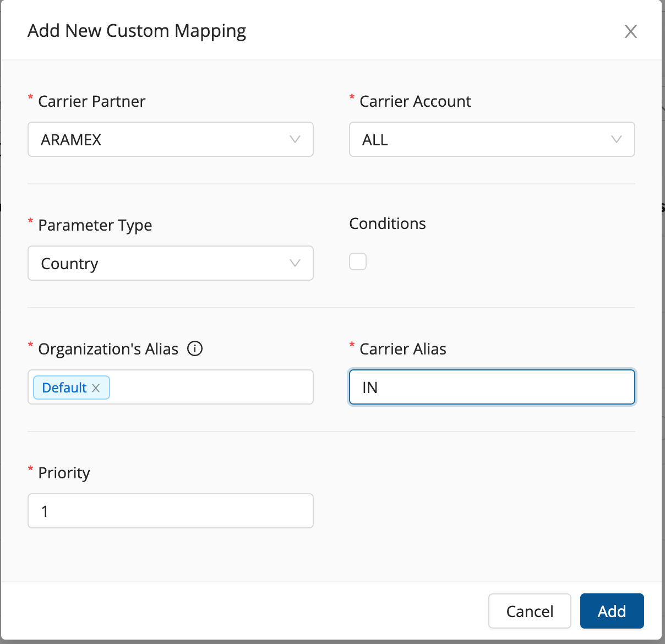Close the Add New Custom Mapping dialog
The height and width of the screenshot is (644, 665).
[630, 31]
